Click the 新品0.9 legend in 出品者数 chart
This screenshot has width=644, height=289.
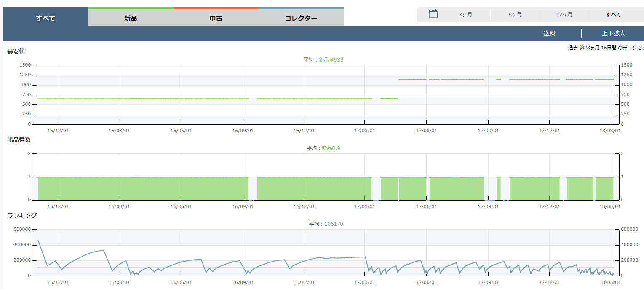[331, 148]
